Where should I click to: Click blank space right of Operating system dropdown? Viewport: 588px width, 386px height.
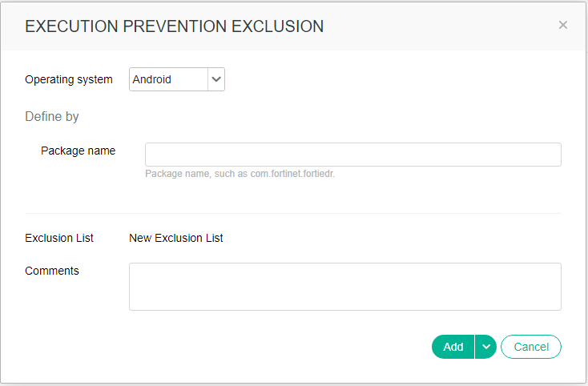pyautogui.click(x=385, y=79)
